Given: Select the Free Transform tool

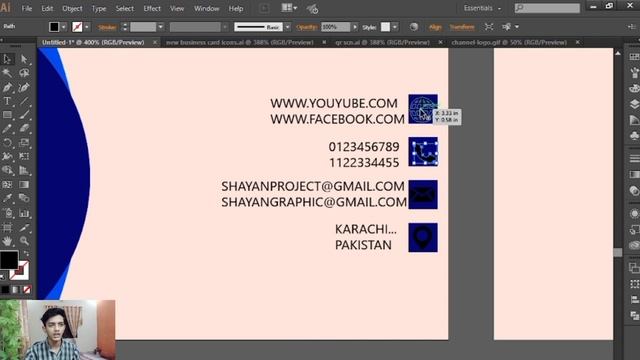Looking at the screenshot, I should [x=24, y=156].
